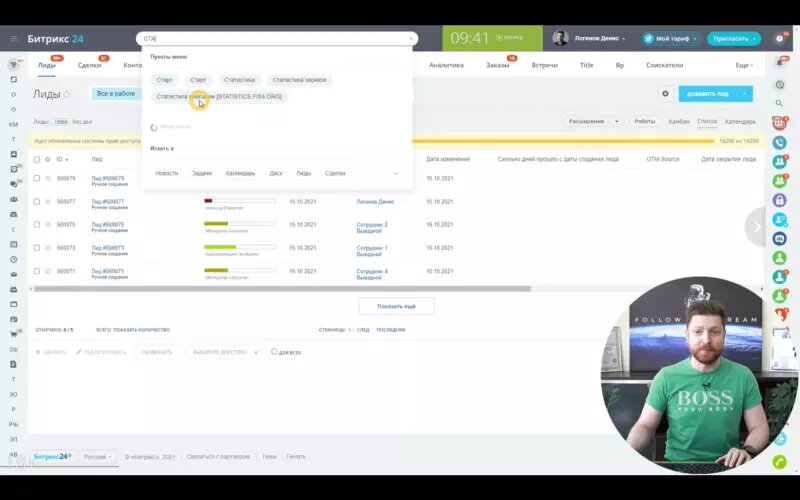Open the Расширения dropdown
Screen dimensions: 800x500
[593, 121]
